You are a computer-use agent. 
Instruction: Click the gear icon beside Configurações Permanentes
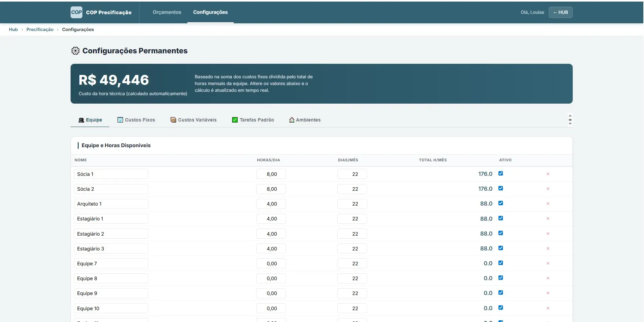pyautogui.click(x=75, y=51)
